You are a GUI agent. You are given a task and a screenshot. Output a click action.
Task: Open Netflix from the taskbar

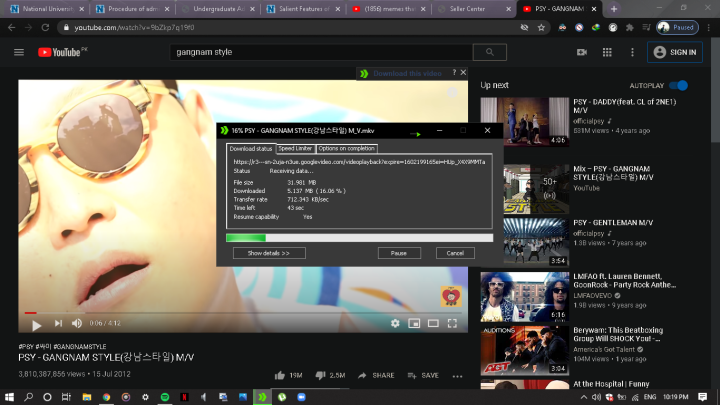click(x=184, y=397)
